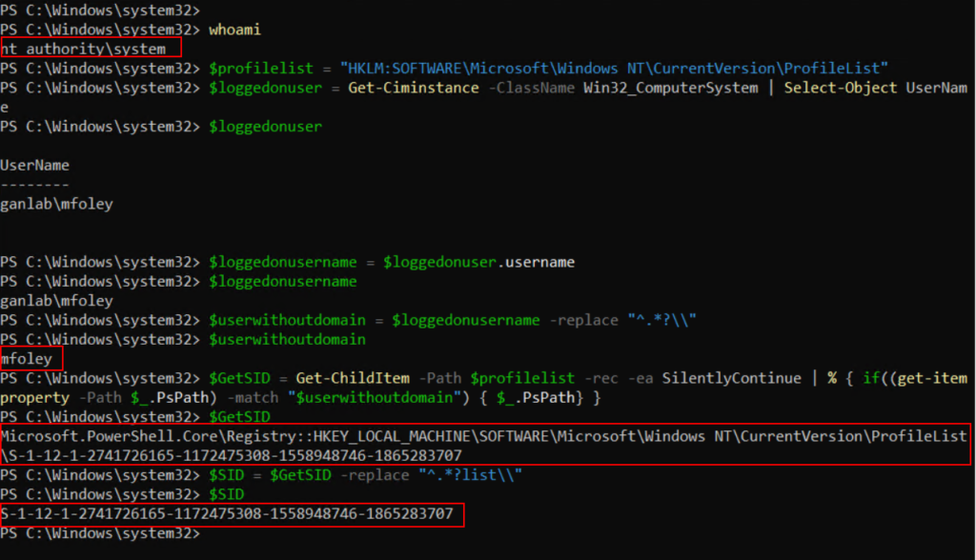Image resolution: width=976 pixels, height=560 pixels.
Task: Select the highlighted S-1-12-1 SID value
Action: (229, 514)
